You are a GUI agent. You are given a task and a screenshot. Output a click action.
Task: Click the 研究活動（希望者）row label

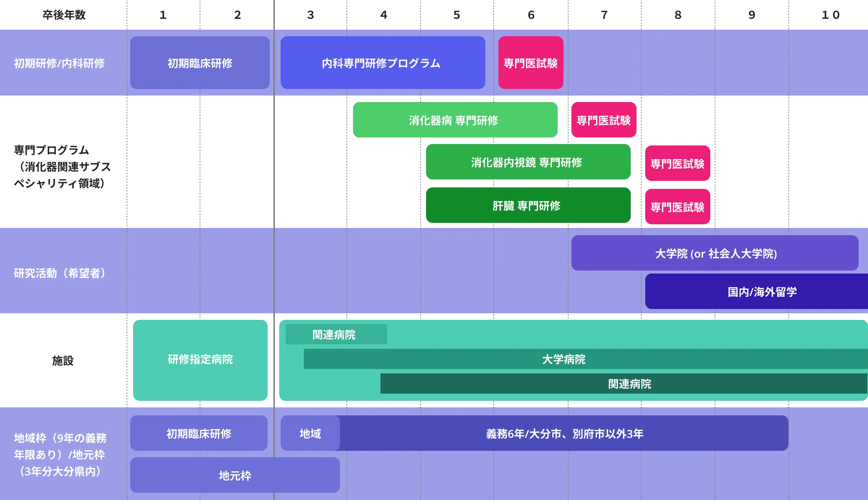60,273
